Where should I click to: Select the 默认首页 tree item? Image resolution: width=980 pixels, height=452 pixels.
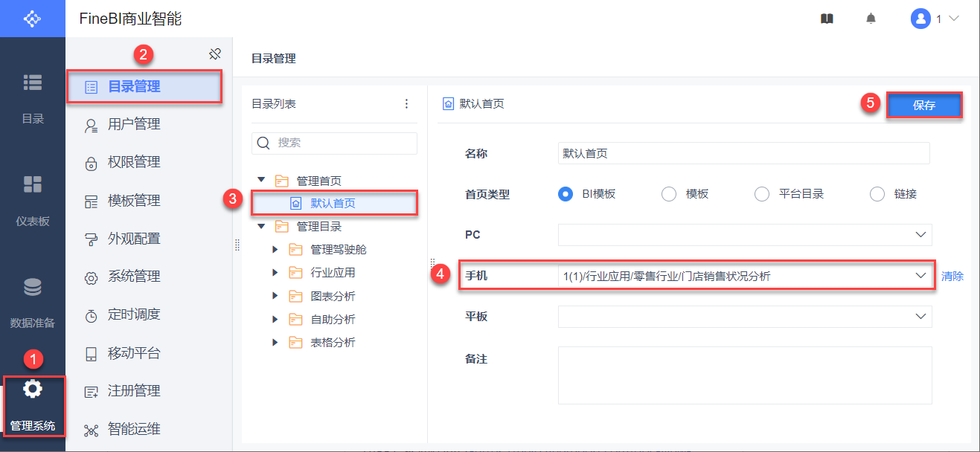coord(332,203)
